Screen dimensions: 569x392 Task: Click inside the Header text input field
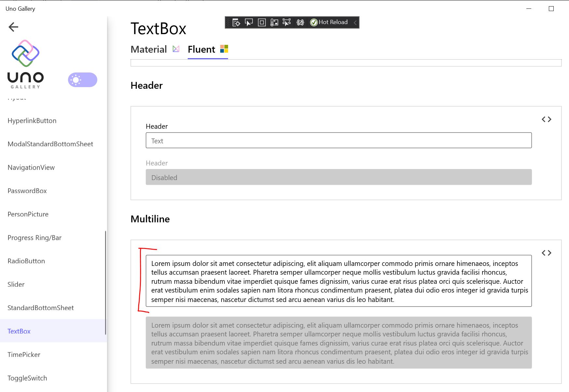click(x=338, y=140)
